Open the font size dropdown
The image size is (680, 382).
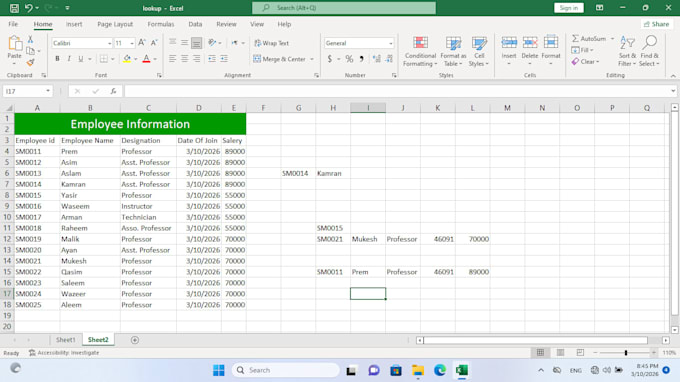(x=132, y=43)
